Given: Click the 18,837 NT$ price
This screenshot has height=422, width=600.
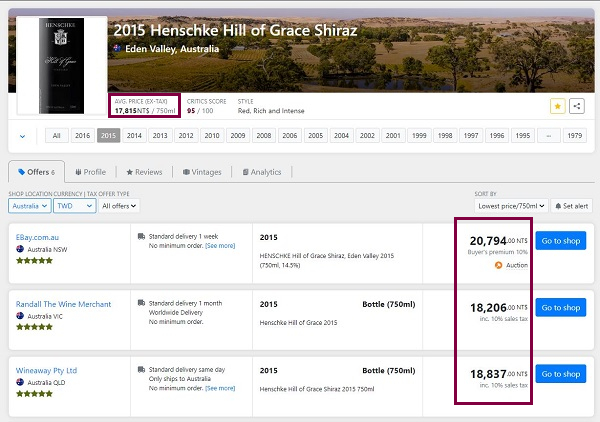Looking at the screenshot, I should (499, 374).
